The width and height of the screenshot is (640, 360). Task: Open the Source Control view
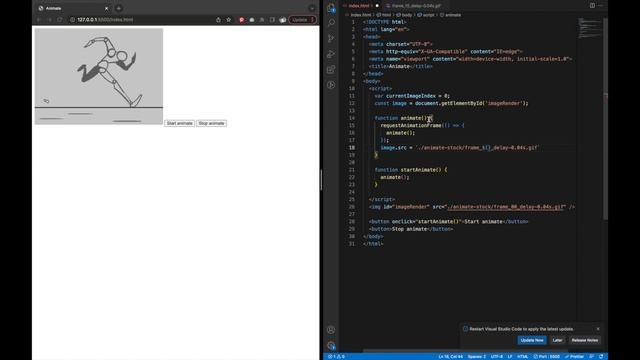[331, 38]
